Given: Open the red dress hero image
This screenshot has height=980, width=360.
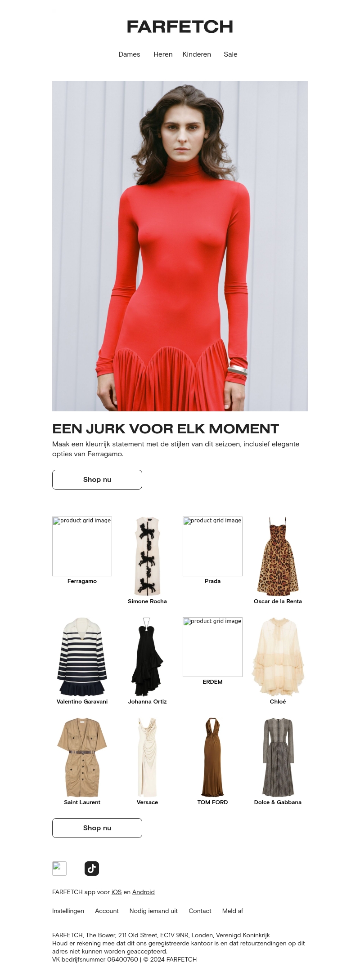Looking at the screenshot, I should coord(180,246).
